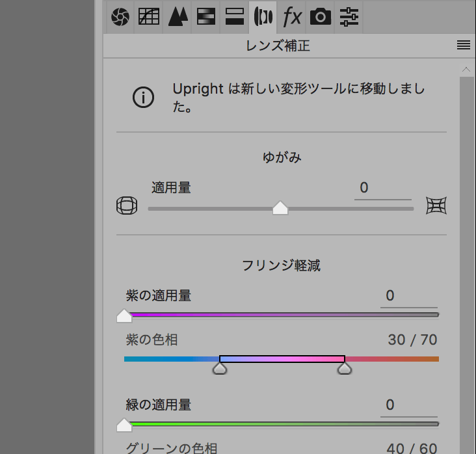
Task: Click the pincushion distortion icon
Action: tap(436, 206)
